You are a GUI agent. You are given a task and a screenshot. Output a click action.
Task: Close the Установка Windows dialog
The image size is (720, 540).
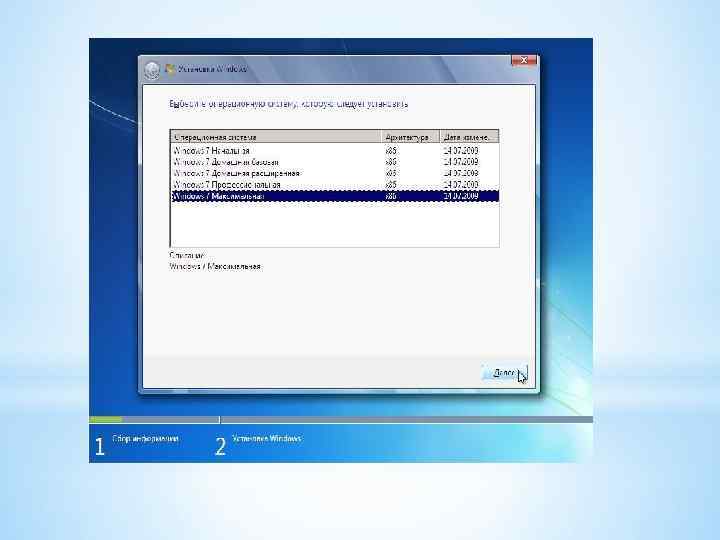[x=523, y=60]
